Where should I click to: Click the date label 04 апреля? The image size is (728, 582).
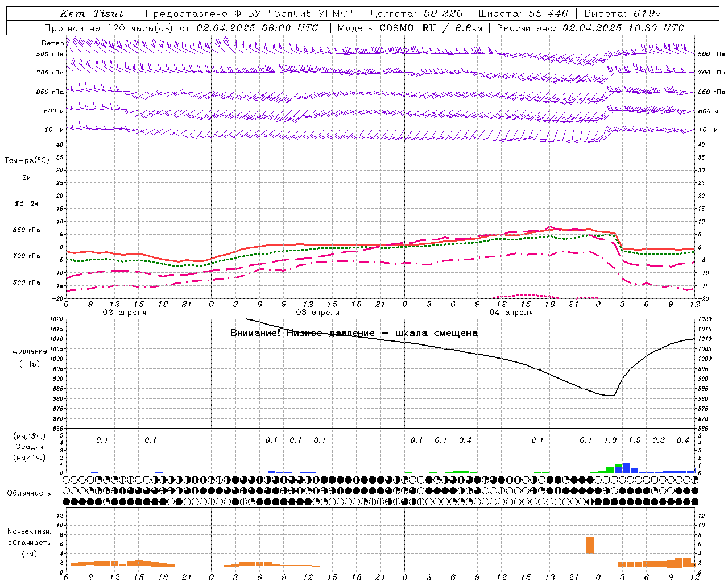click(511, 313)
